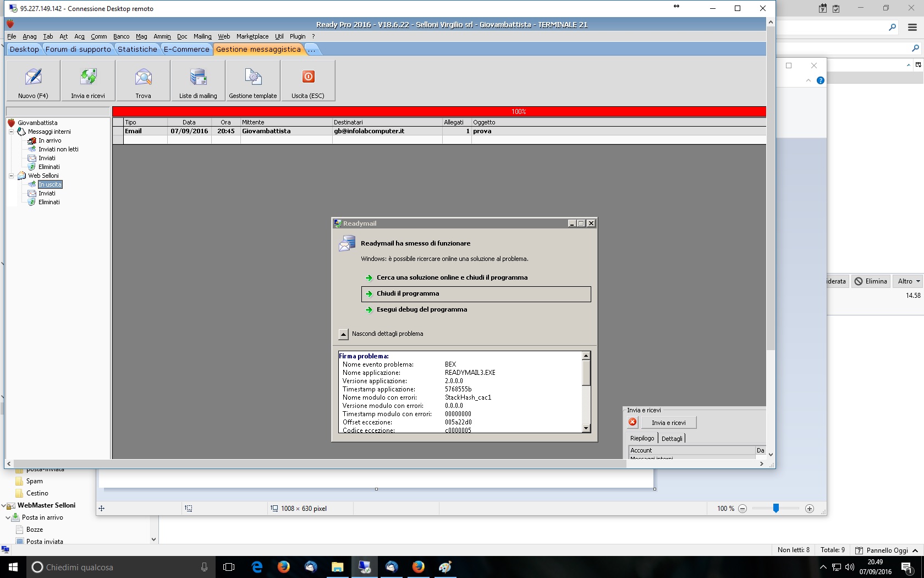Open the Mag menu
The width and height of the screenshot is (924, 578).
pos(141,36)
